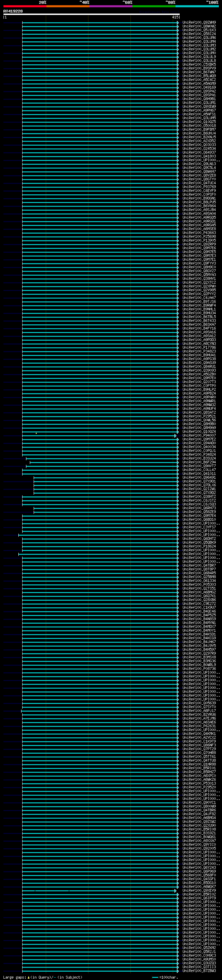Image resolution: width=222 pixels, height=980 pixels.
Task: Select the UniRef100_Q5J1K3 label
Action: [199, 30]
